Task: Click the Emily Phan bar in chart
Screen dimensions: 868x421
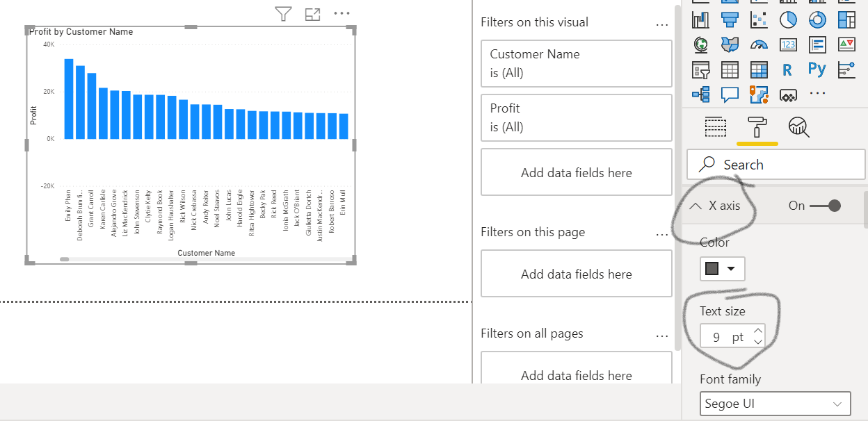Action: coord(68,99)
